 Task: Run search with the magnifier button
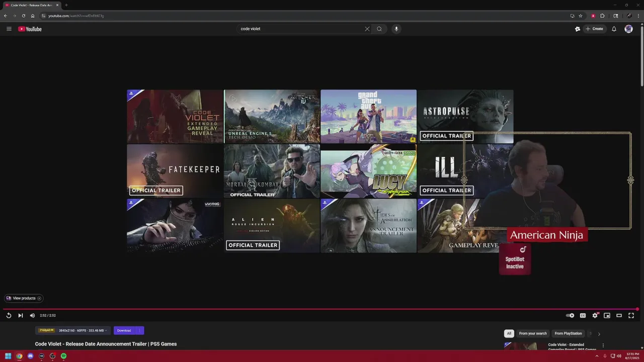pos(379,29)
